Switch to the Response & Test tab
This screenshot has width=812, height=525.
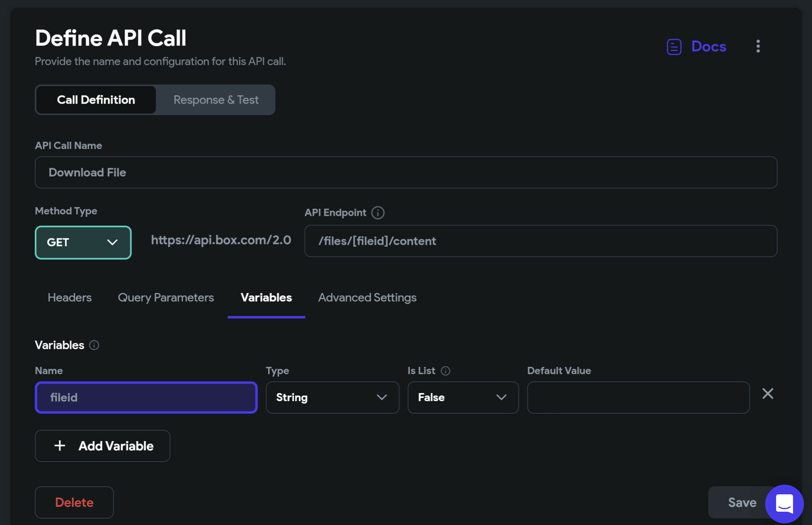pos(216,99)
